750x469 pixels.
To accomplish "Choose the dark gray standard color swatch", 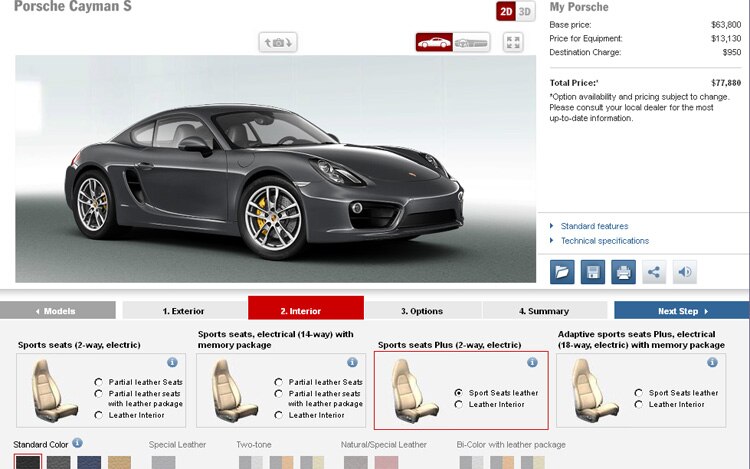I will tap(58, 462).
